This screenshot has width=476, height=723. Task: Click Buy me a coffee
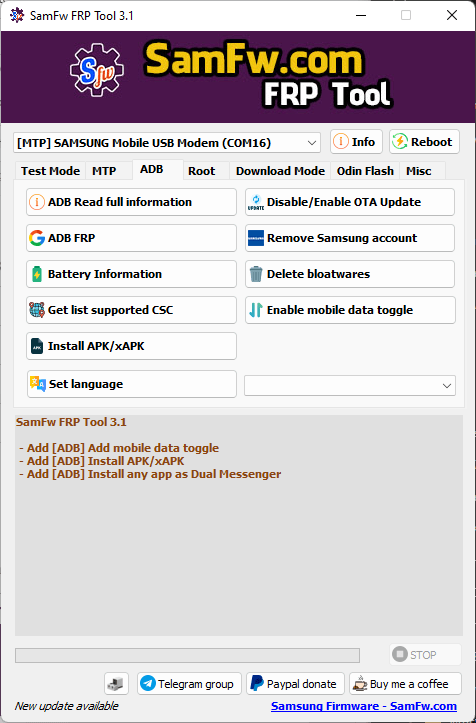pos(405,684)
